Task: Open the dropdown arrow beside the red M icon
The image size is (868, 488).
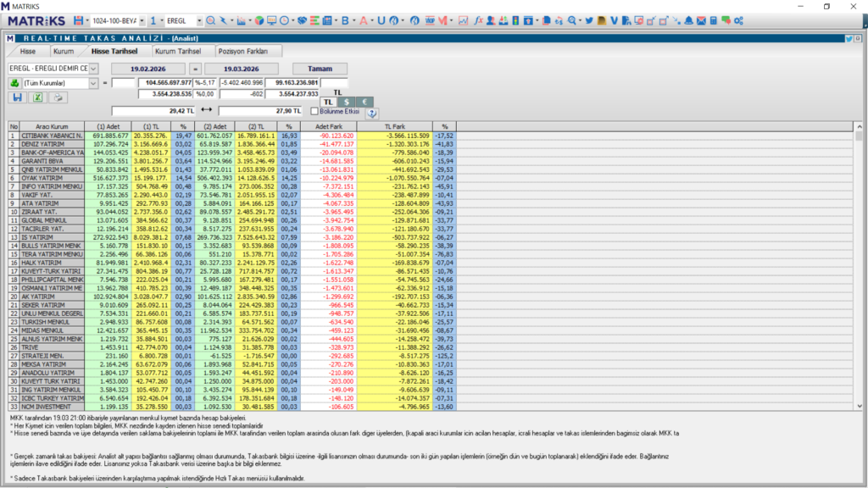Action: pos(451,20)
